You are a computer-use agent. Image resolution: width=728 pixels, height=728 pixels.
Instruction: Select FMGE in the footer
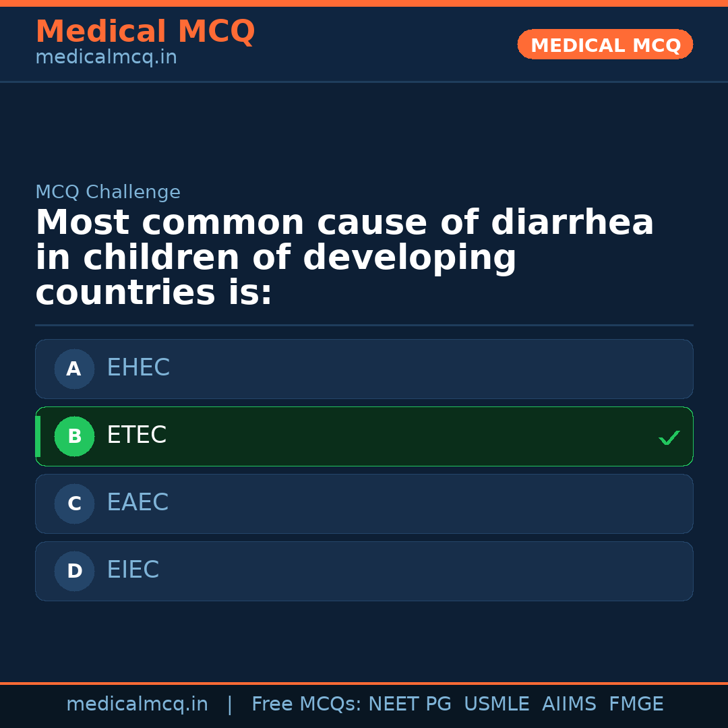click(636, 704)
